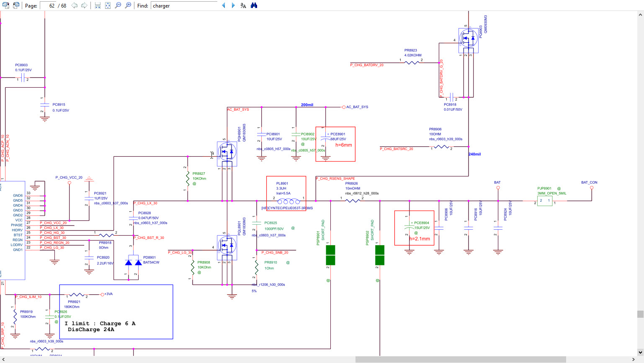Image resolution: width=644 pixels, height=363 pixels.
Task: Click the page icon with left-pointing arrow
Action: [16, 5]
